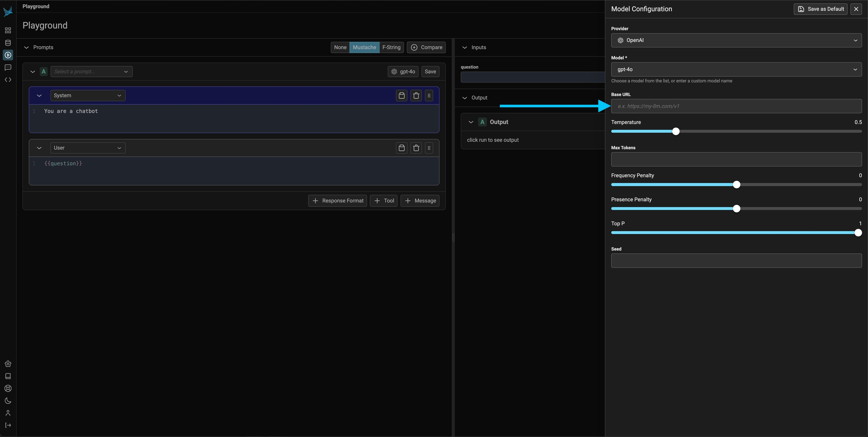Click the Temperature slider handle

(x=676, y=131)
